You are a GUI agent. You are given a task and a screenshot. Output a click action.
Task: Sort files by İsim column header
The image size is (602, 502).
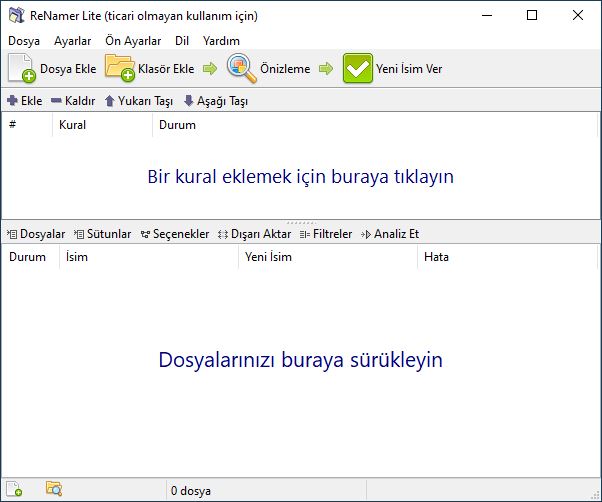149,257
